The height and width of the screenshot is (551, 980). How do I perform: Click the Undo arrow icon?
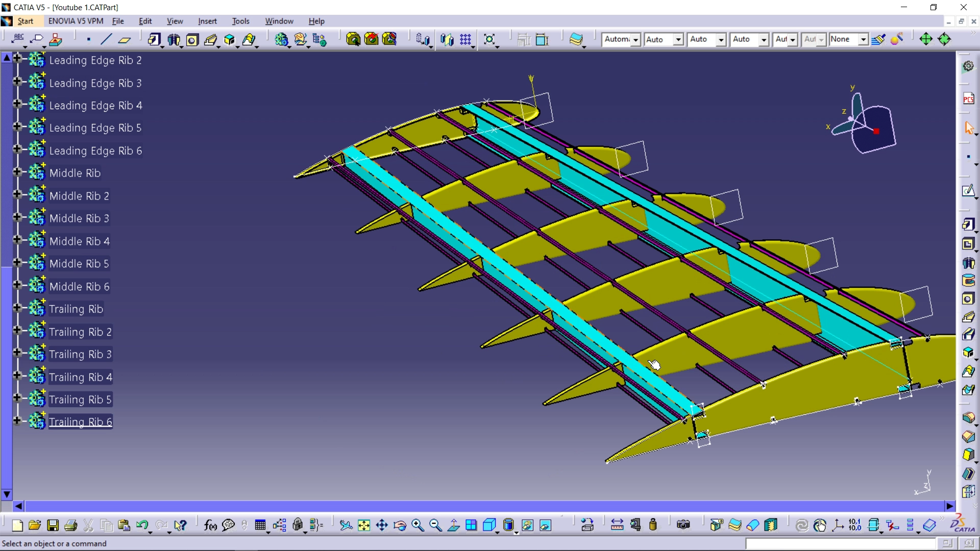[142, 525]
